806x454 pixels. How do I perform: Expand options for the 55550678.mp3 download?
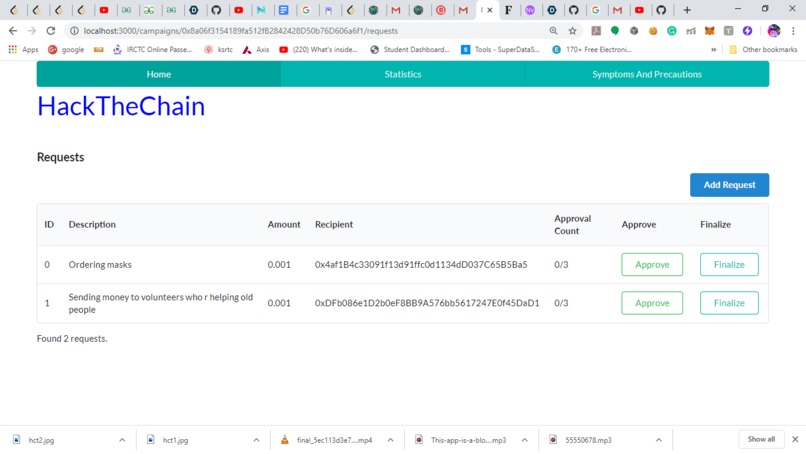pos(658,440)
